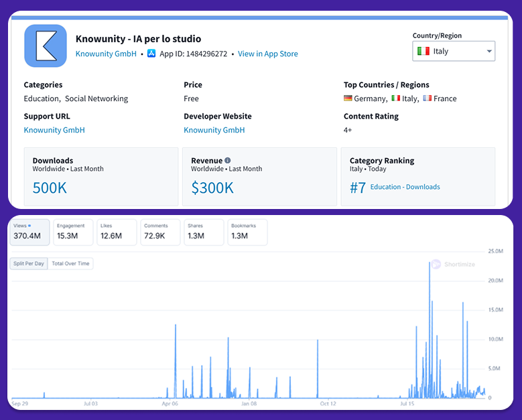Click the Italy flag under Top Countries
522x420 pixels.
395,98
